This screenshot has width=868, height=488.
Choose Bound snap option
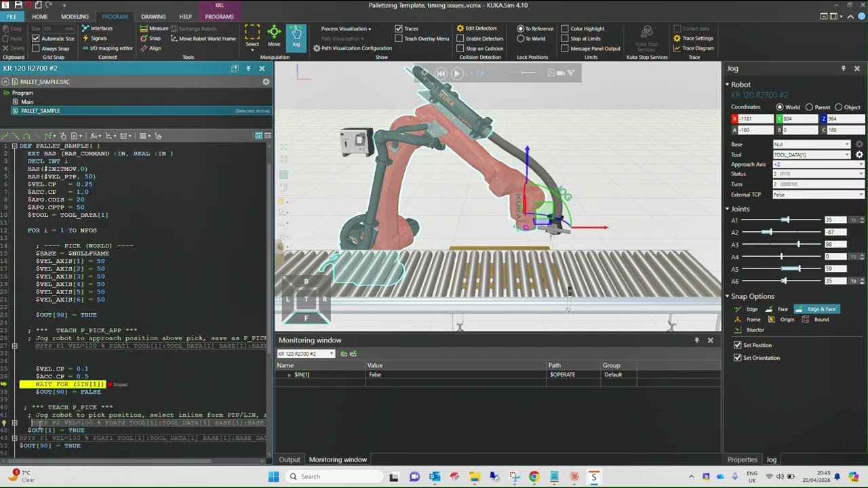pyautogui.click(x=816, y=319)
